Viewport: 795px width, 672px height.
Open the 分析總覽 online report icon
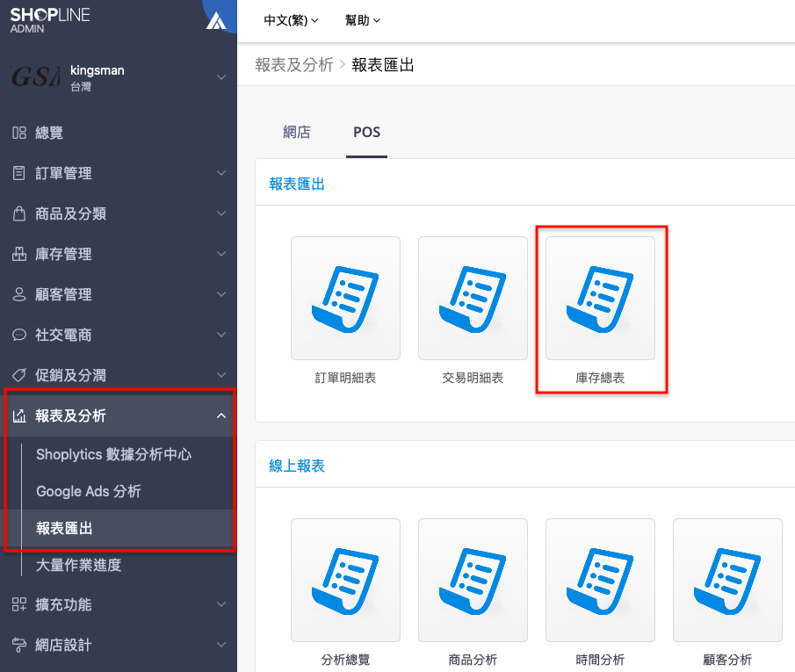pyautogui.click(x=345, y=580)
